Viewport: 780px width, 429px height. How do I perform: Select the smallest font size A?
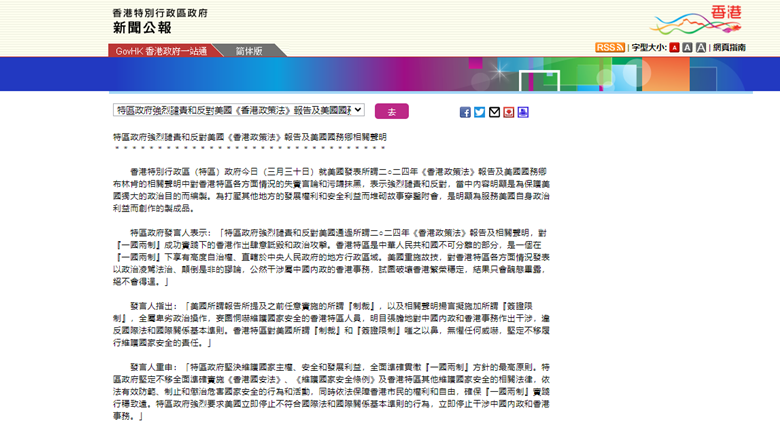coord(674,47)
